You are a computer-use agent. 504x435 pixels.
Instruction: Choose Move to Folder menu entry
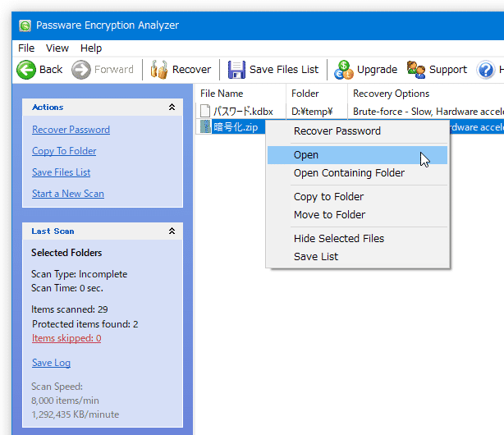357,215
